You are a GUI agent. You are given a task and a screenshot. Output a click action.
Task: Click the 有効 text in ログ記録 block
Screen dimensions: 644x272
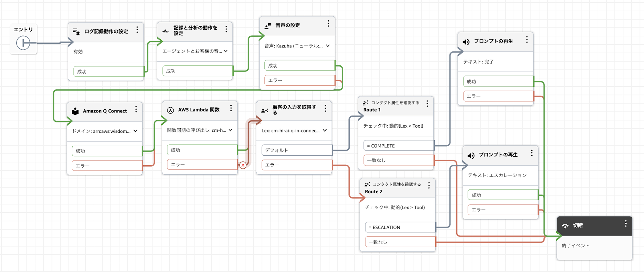[78, 52]
